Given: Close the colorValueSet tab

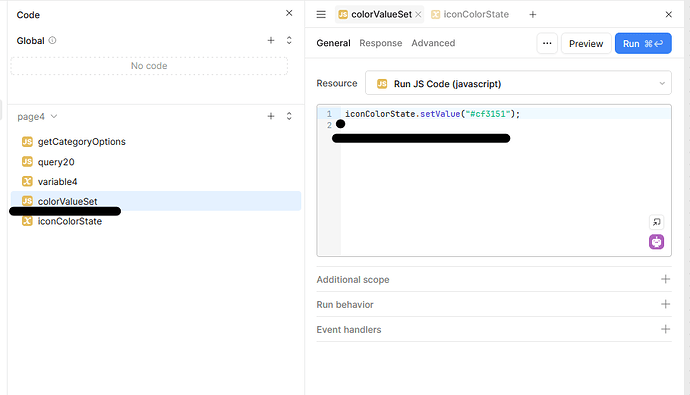Looking at the screenshot, I should 418,15.
